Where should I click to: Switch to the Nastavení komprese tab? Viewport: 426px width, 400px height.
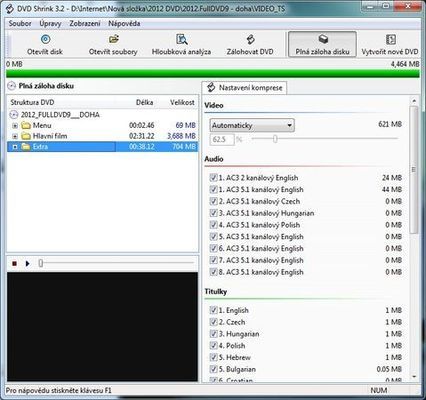pos(244,88)
